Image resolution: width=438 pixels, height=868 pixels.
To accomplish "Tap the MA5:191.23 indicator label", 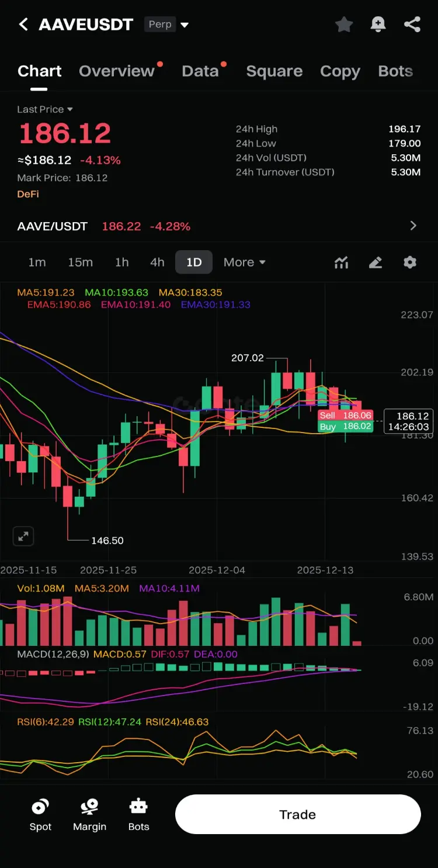I will tap(46, 292).
